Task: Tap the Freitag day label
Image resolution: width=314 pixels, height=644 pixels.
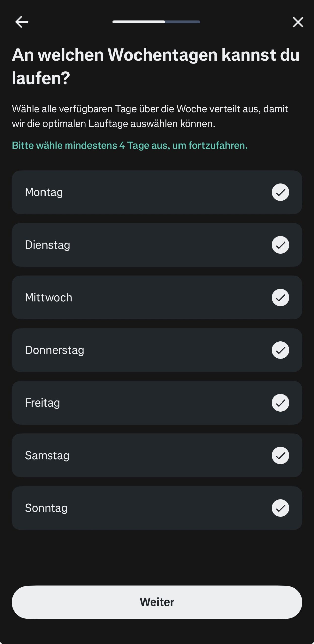Action: click(x=42, y=403)
